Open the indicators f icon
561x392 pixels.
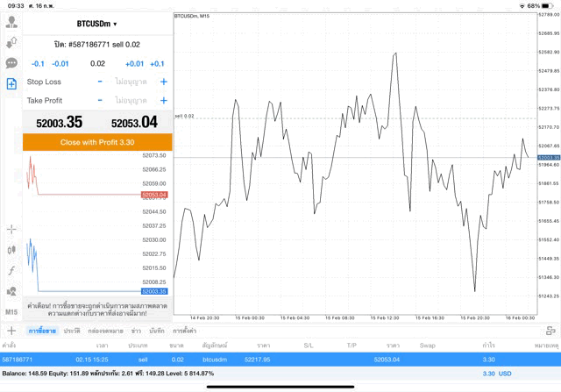pos(11,271)
